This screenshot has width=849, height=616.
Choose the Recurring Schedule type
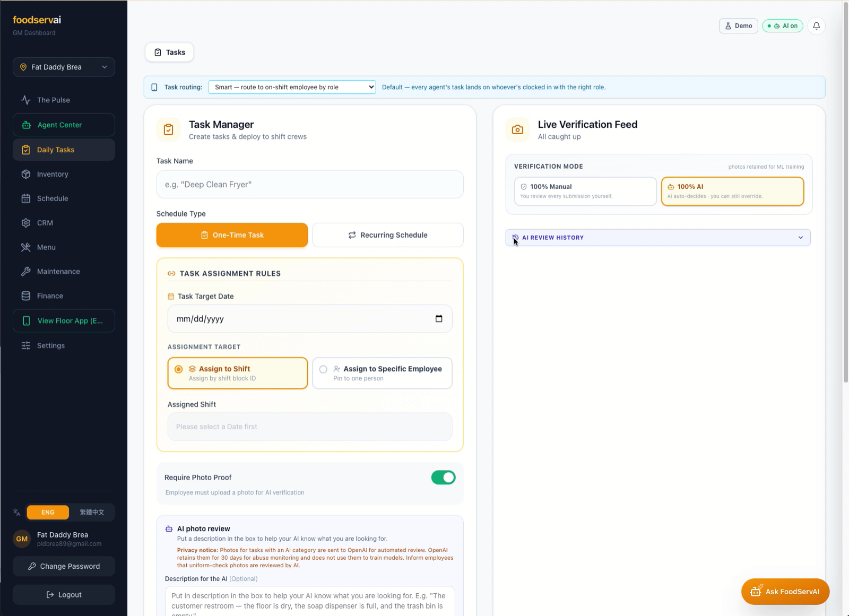tap(388, 235)
